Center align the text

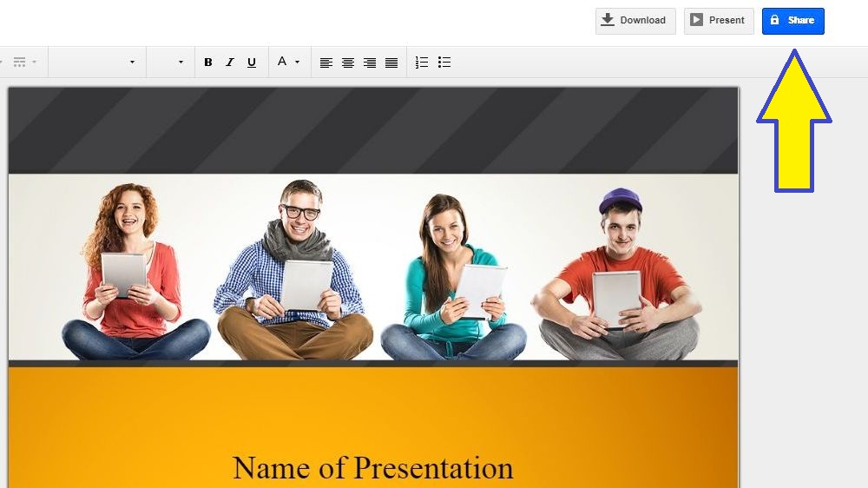348,63
